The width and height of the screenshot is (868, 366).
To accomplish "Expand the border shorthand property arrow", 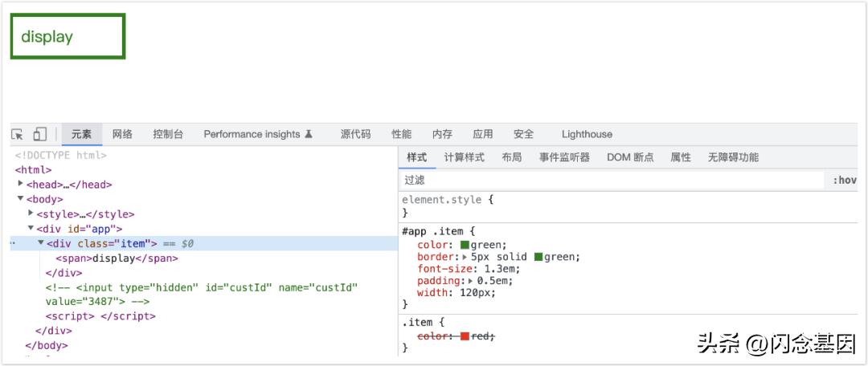I will (x=465, y=257).
